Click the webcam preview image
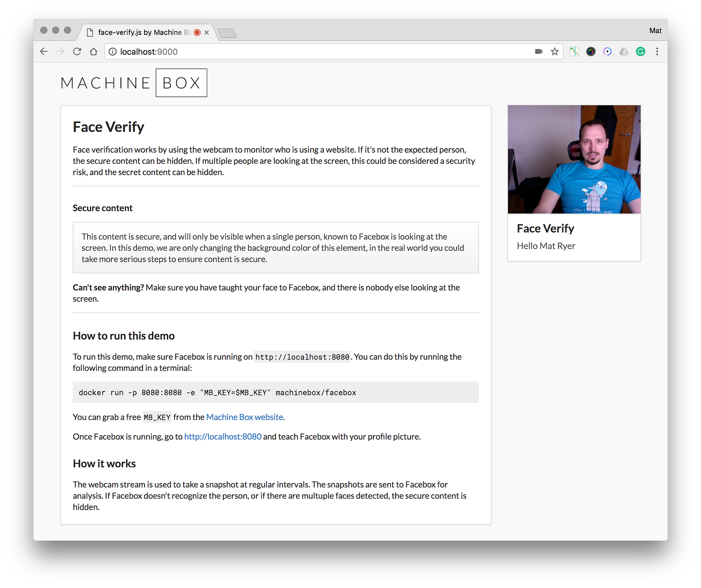Screen dimensions: 701x588 (x=574, y=159)
